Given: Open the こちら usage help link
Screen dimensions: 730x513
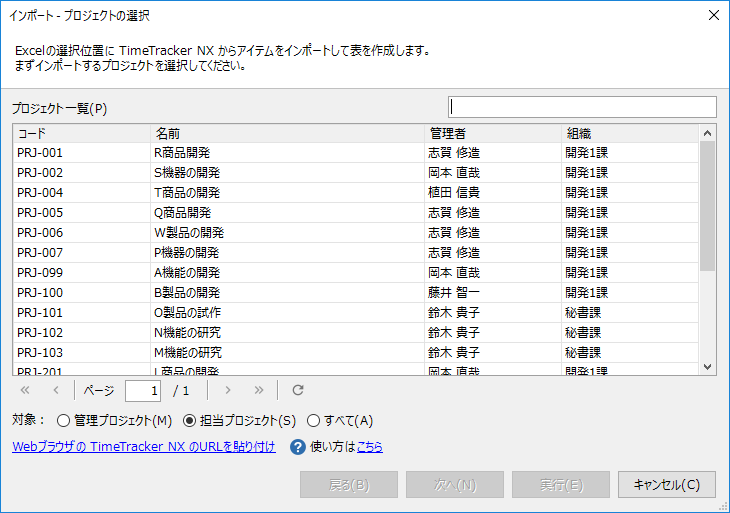Looking at the screenshot, I should click(x=369, y=447).
